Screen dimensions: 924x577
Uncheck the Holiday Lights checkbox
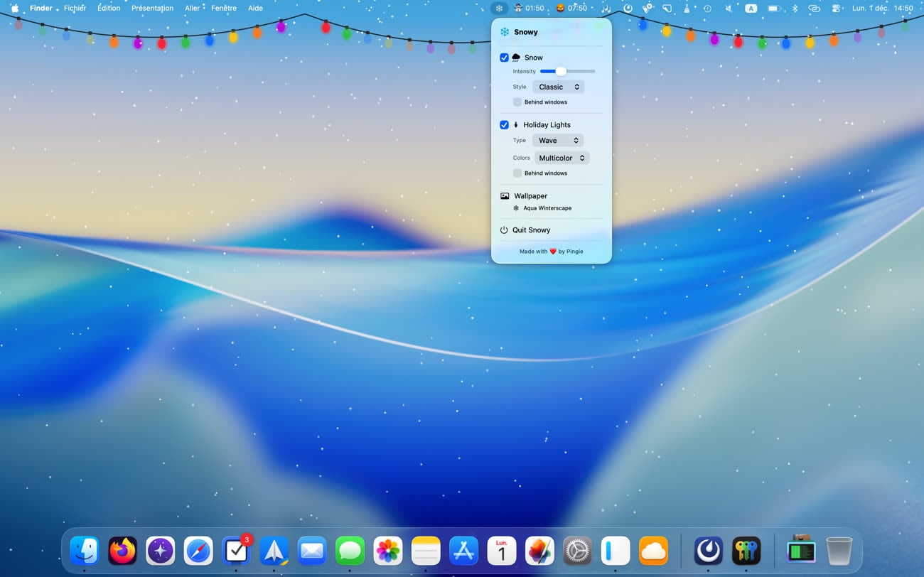504,125
